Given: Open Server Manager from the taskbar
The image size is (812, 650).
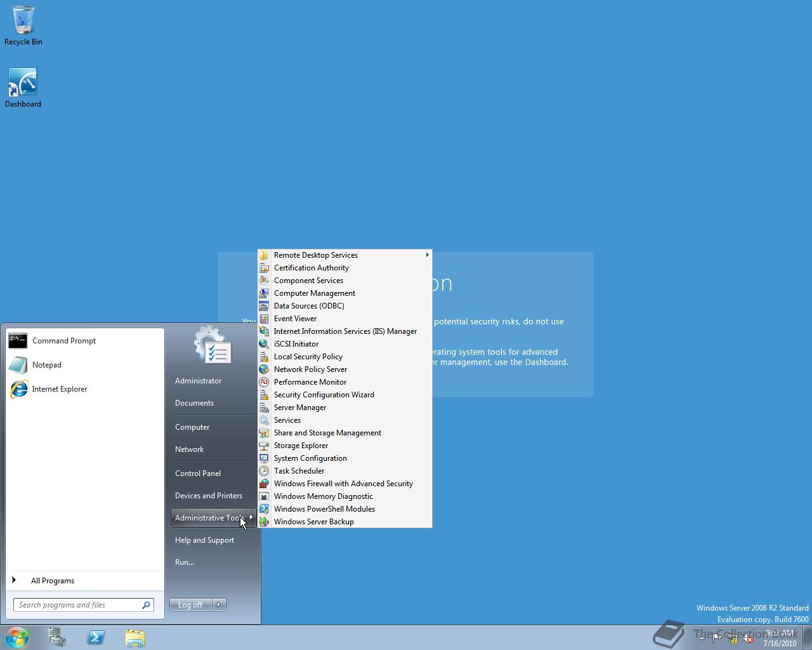Looking at the screenshot, I should point(56,637).
